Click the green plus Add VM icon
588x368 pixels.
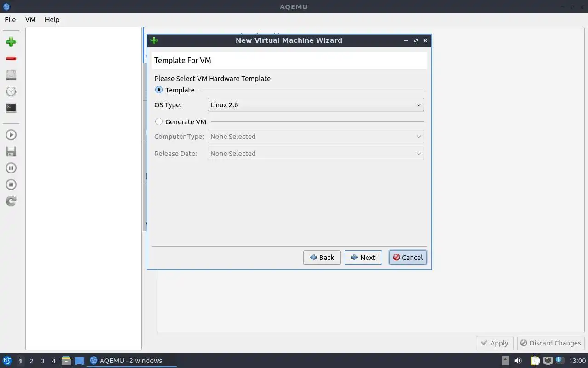(11, 42)
